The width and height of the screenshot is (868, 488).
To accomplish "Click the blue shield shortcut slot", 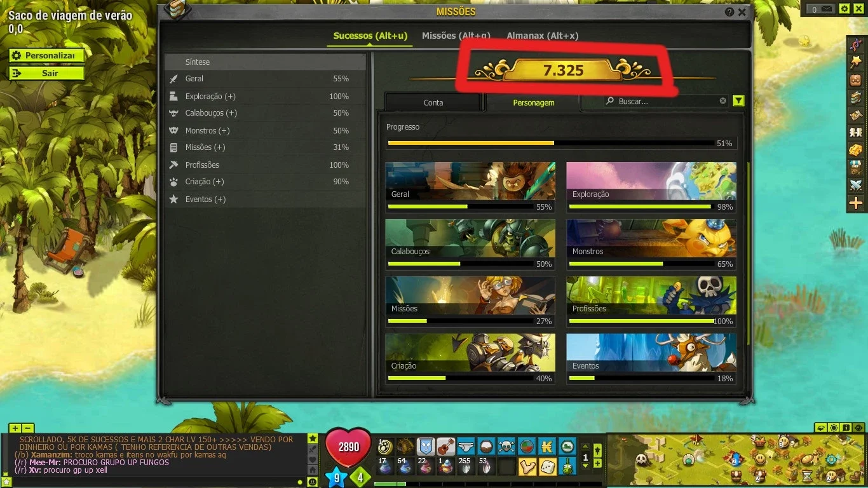I will (x=425, y=446).
